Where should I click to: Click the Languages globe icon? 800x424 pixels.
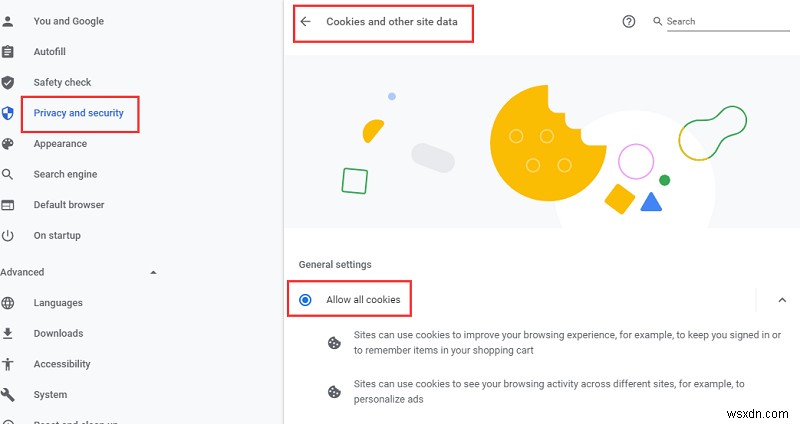(8, 303)
